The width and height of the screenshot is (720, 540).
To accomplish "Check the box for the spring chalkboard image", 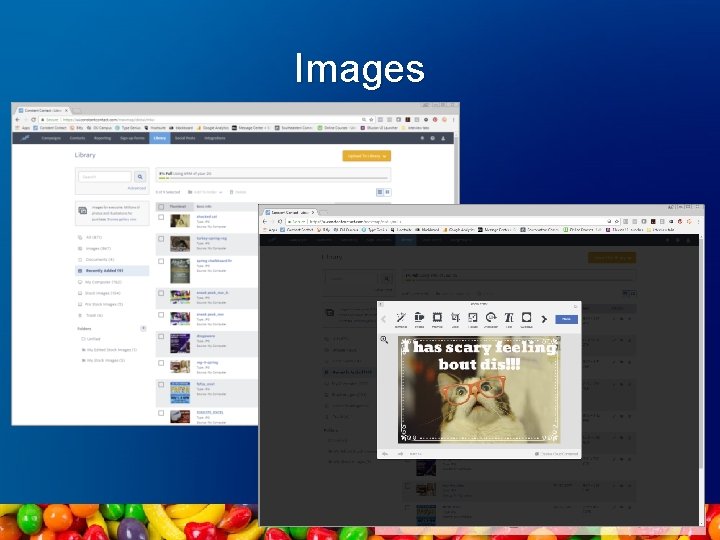I will click(x=161, y=261).
